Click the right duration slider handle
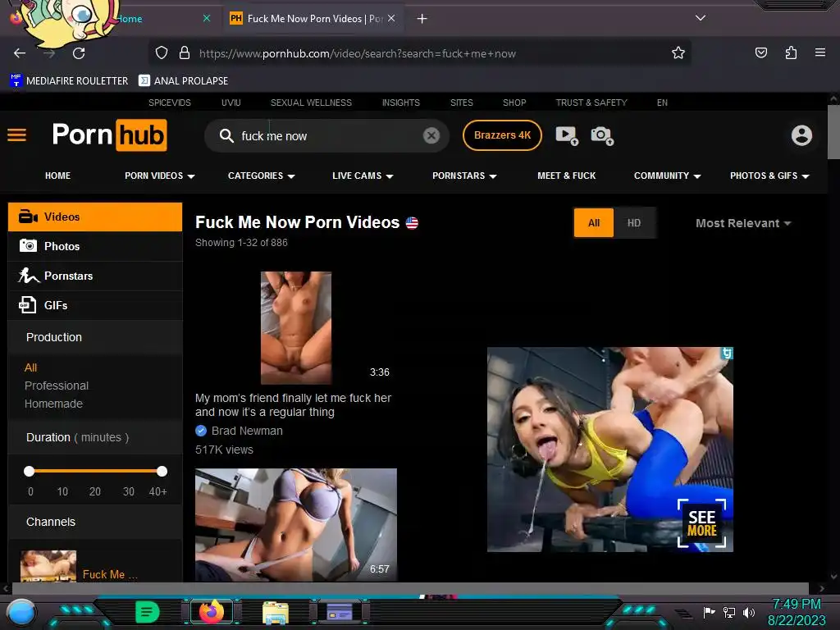 pos(162,471)
